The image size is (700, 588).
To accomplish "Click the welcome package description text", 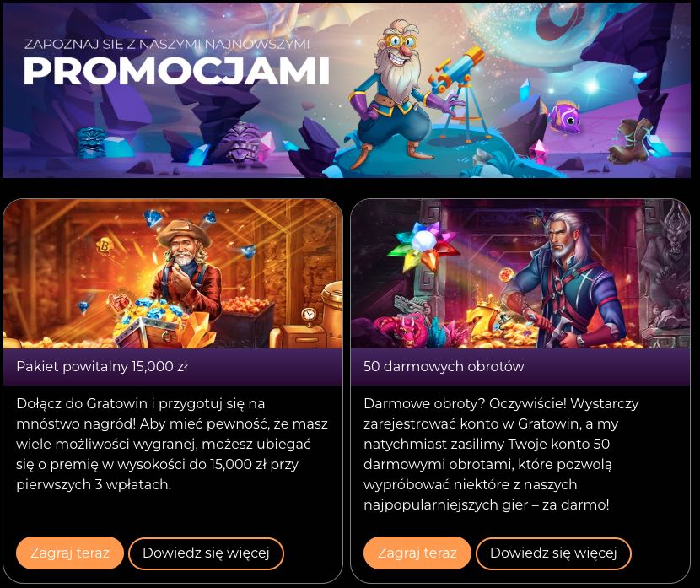I will pyautogui.click(x=172, y=444).
